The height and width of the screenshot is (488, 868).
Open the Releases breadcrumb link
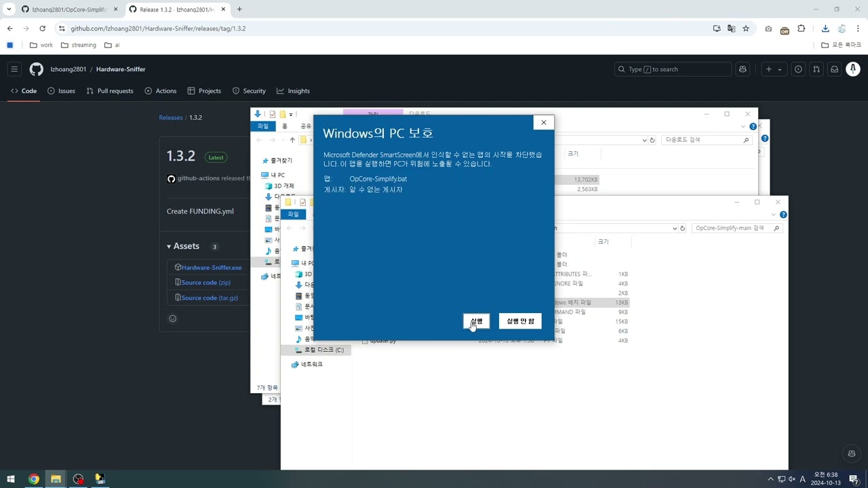(x=171, y=118)
